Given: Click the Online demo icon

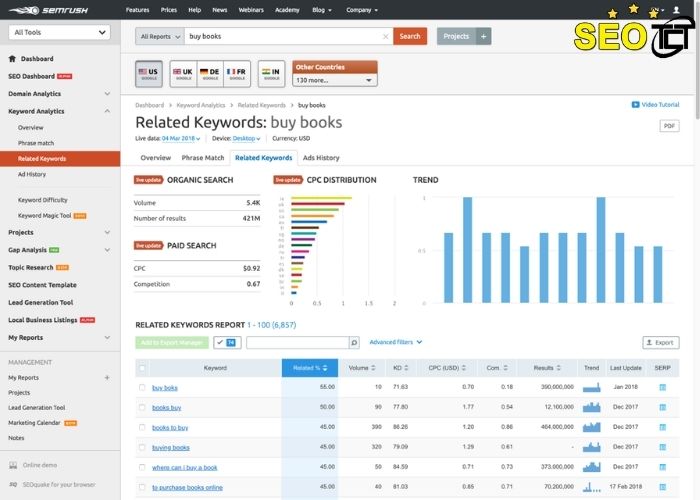Looking at the screenshot, I should (13, 465).
